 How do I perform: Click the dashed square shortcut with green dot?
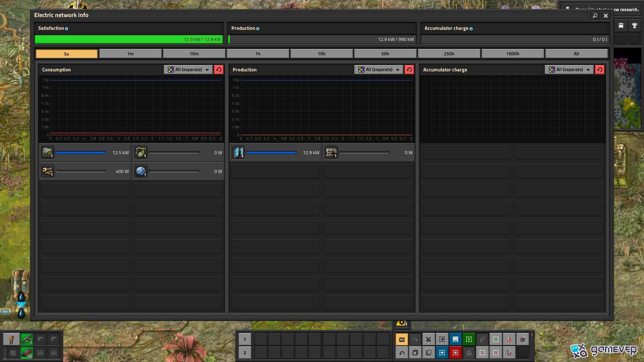tap(495, 339)
